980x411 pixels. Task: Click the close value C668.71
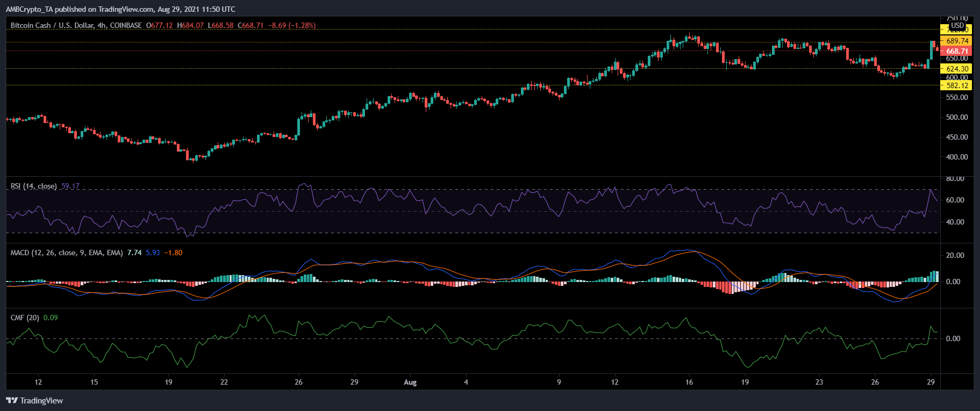click(251, 25)
